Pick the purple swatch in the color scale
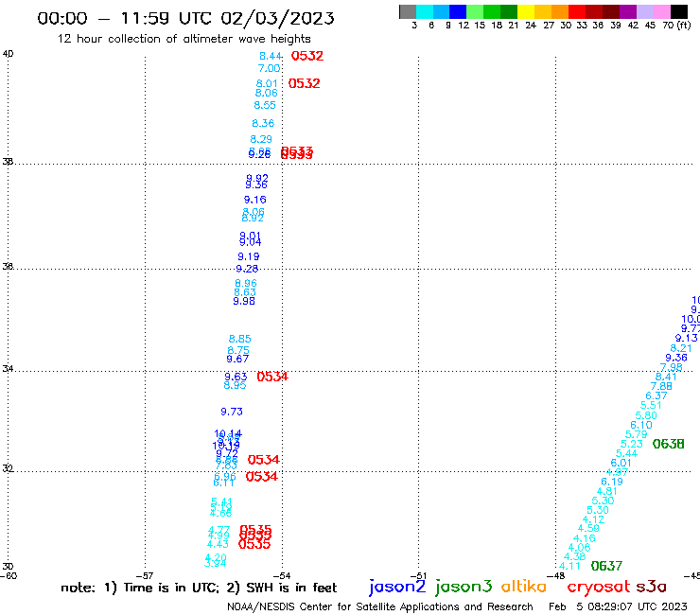 click(x=628, y=11)
